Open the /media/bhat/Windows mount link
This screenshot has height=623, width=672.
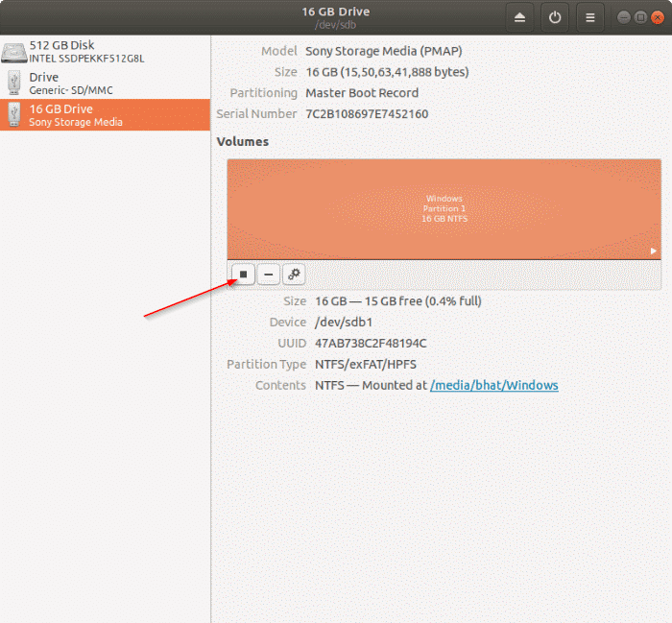[494, 385]
